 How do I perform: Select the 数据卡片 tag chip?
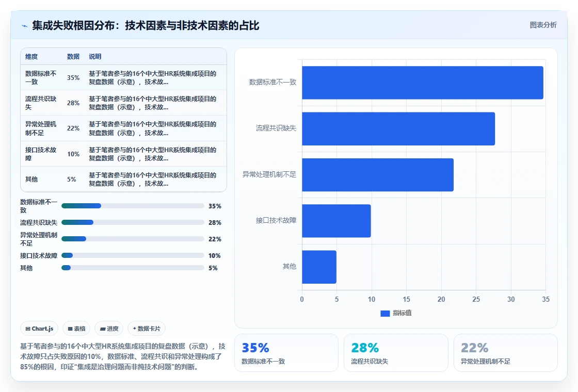pyautogui.click(x=147, y=329)
